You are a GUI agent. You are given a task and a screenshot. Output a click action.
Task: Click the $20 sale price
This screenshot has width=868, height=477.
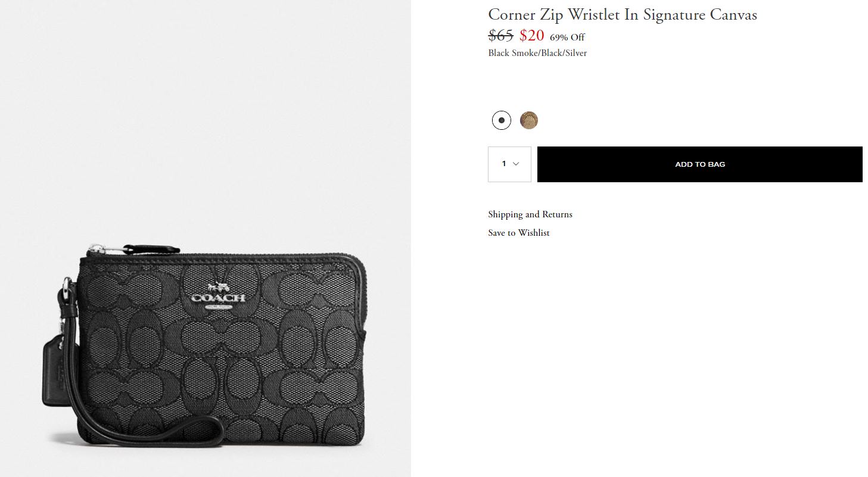(x=532, y=36)
